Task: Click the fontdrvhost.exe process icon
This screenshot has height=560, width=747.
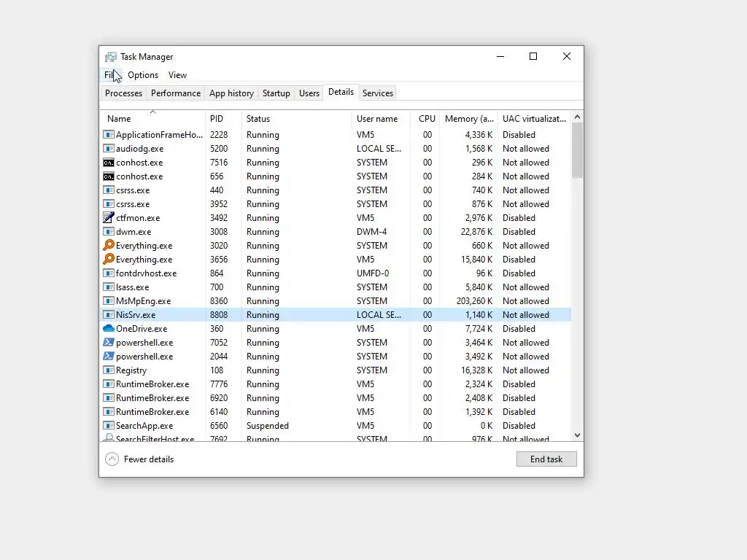Action: point(109,273)
